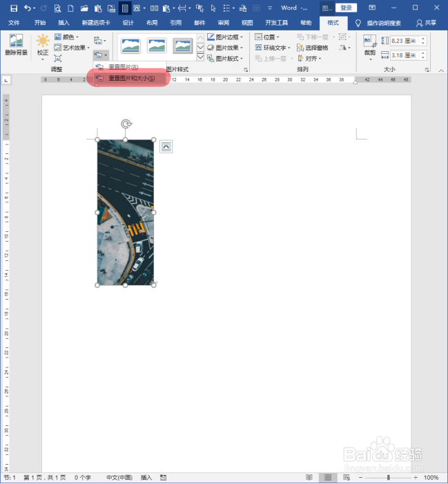Select Reset Picture & Size (重置图片和大小) item
Viewport: 448px width, 484px height.
[130, 79]
